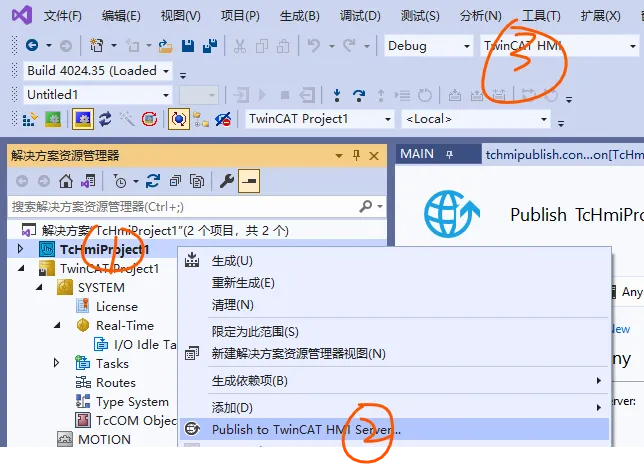The height and width of the screenshot is (466, 644).
Task: Click Switch Views icon in Solution Explorer
Action: coord(88,181)
